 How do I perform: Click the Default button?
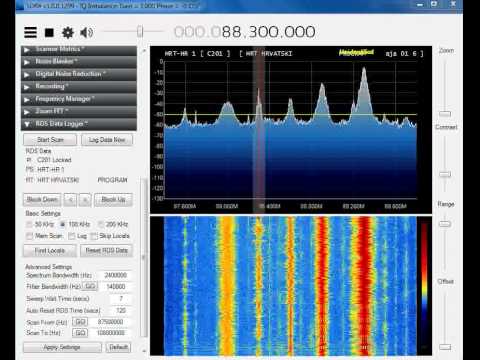click(118, 347)
